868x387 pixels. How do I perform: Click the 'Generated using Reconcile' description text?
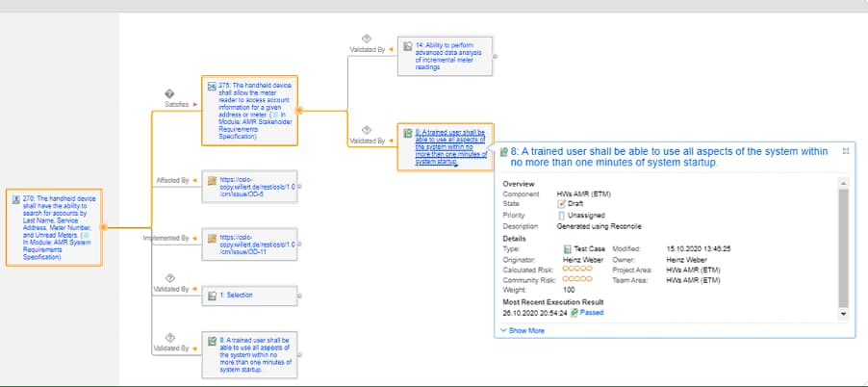(x=599, y=226)
